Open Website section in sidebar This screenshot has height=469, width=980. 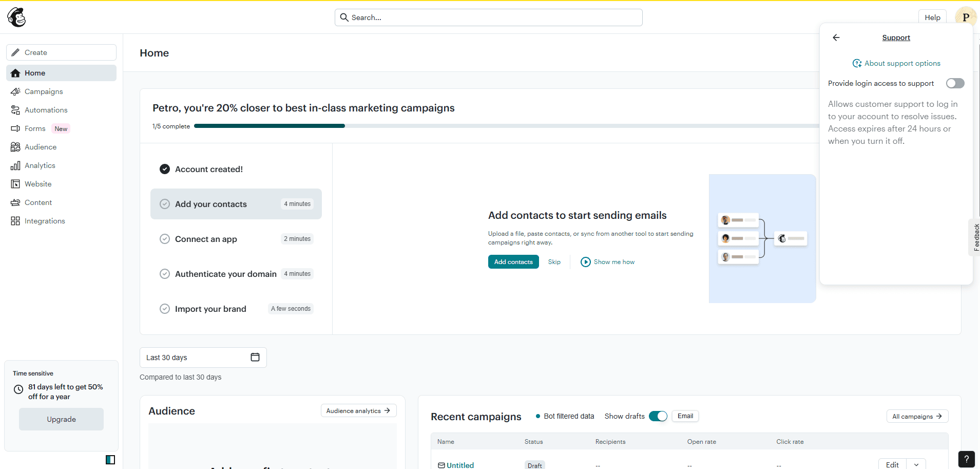[62, 184]
